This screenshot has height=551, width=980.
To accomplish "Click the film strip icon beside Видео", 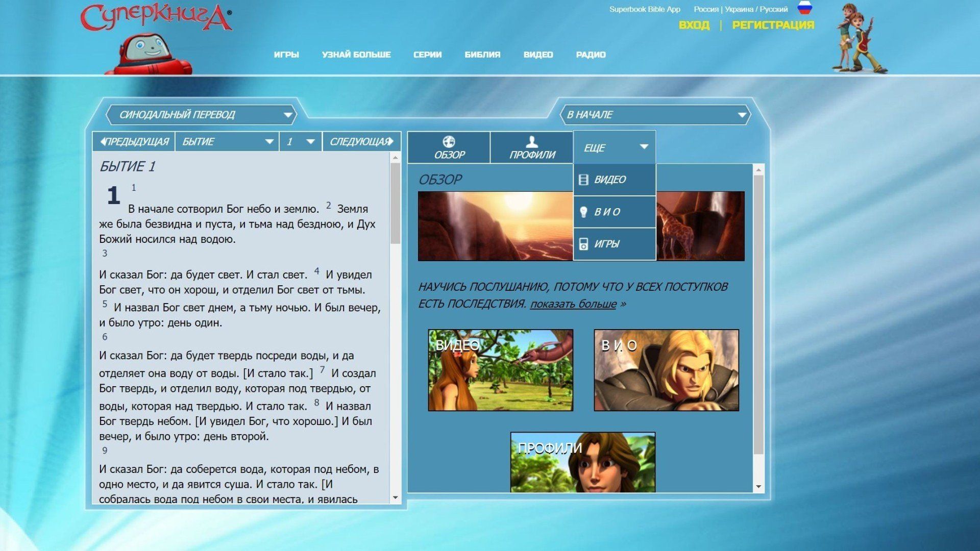I will pos(583,180).
